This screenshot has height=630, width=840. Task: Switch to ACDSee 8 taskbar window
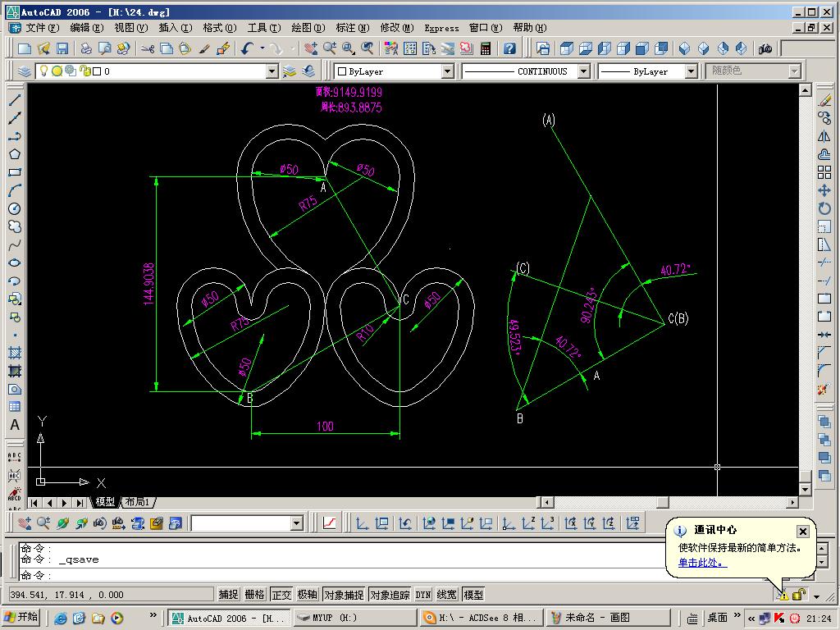click(x=481, y=618)
